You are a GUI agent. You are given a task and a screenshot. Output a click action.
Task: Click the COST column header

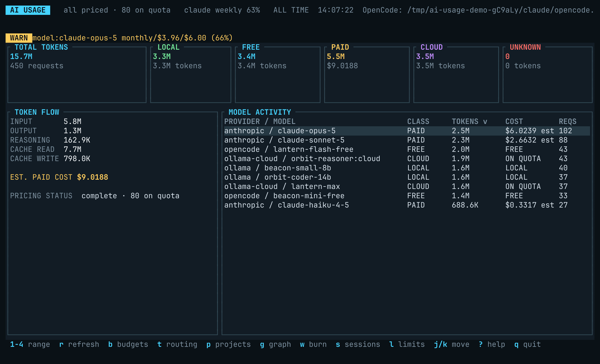(x=514, y=121)
